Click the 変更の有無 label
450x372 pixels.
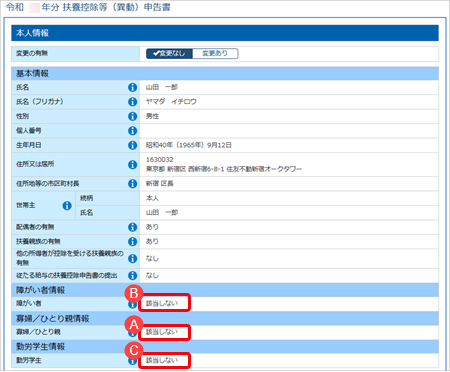tap(32, 53)
